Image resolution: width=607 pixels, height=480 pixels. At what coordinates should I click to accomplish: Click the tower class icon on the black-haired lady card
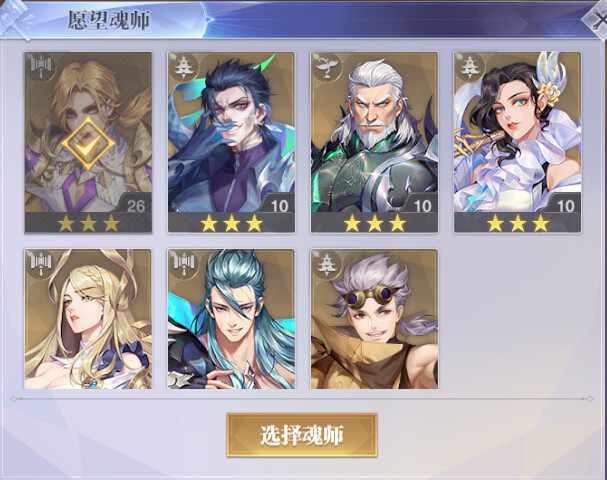coord(470,67)
